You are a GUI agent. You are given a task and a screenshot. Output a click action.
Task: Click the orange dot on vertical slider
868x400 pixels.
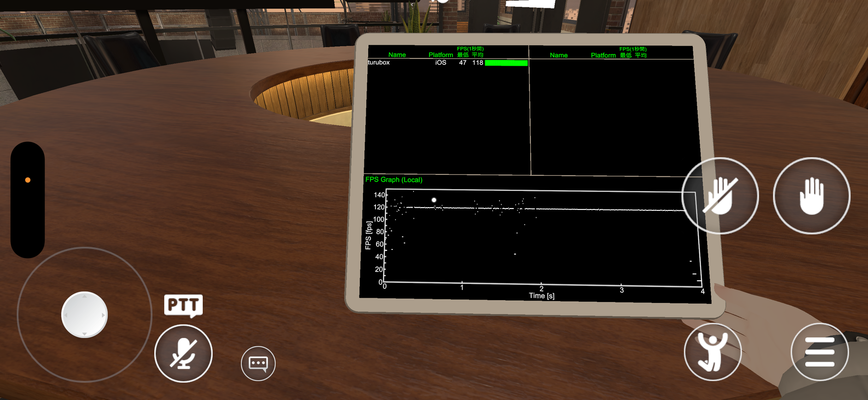coord(28,180)
